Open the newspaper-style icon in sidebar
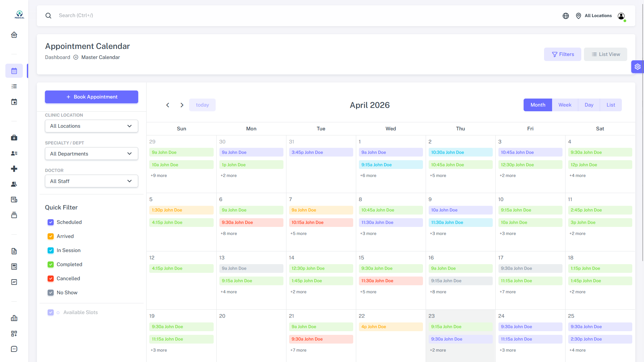Screen dimensions: 644x362 click(x=14, y=200)
